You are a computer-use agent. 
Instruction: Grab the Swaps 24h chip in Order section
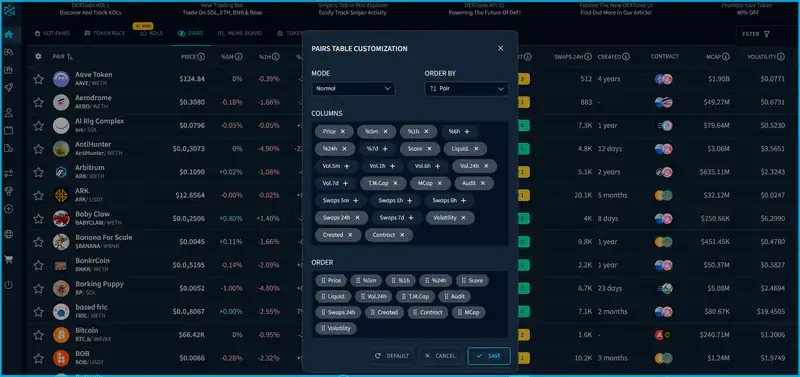coord(338,313)
